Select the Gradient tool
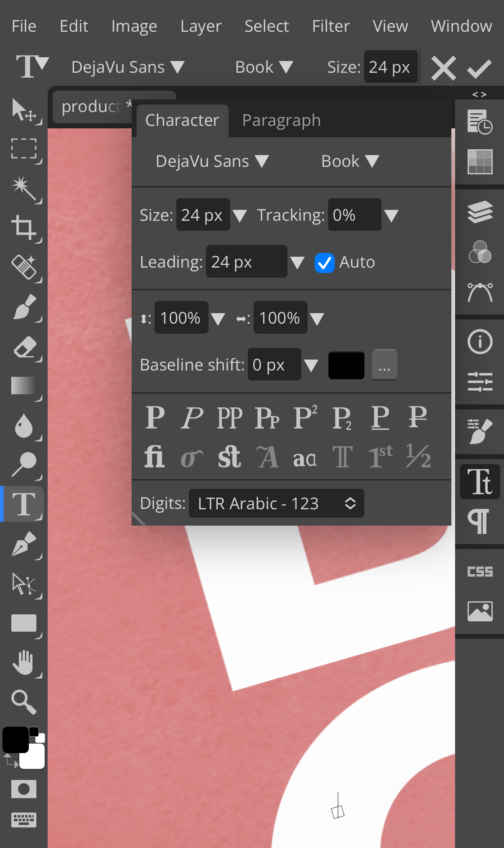The width and height of the screenshot is (504, 848). click(24, 386)
